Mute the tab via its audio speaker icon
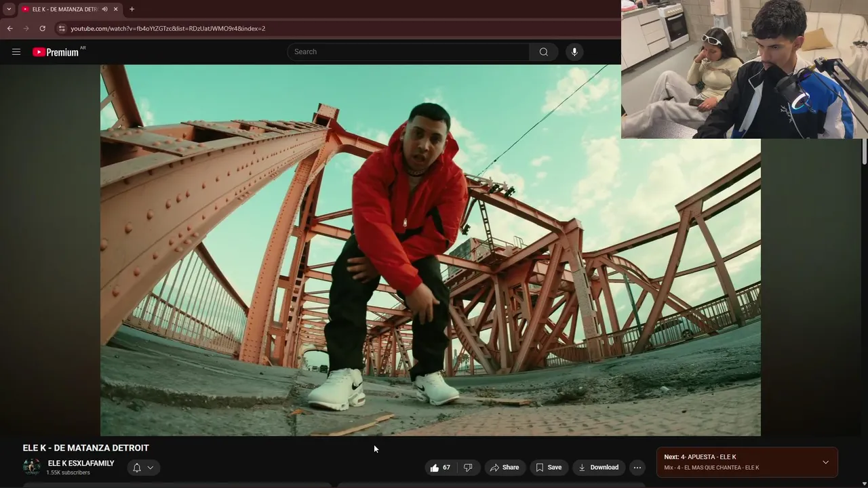The image size is (868, 488). pyautogui.click(x=104, y=9)
